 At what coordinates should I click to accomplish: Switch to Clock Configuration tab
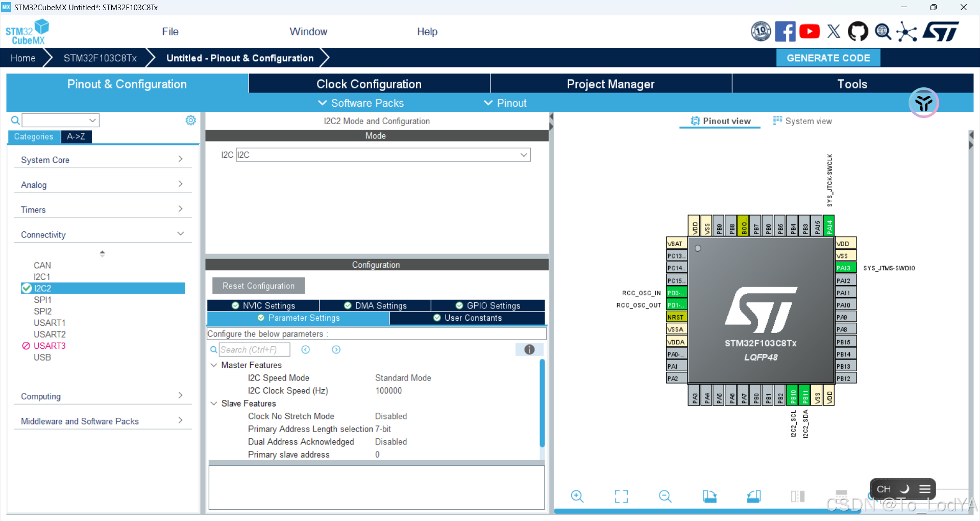click(x=369, y=84)
